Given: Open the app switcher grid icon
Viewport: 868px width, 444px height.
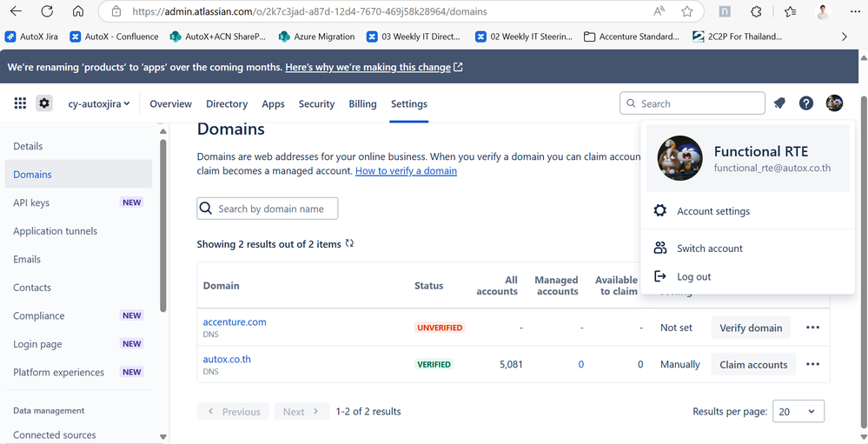Looking at the screenshot, I should pos(20,103).
